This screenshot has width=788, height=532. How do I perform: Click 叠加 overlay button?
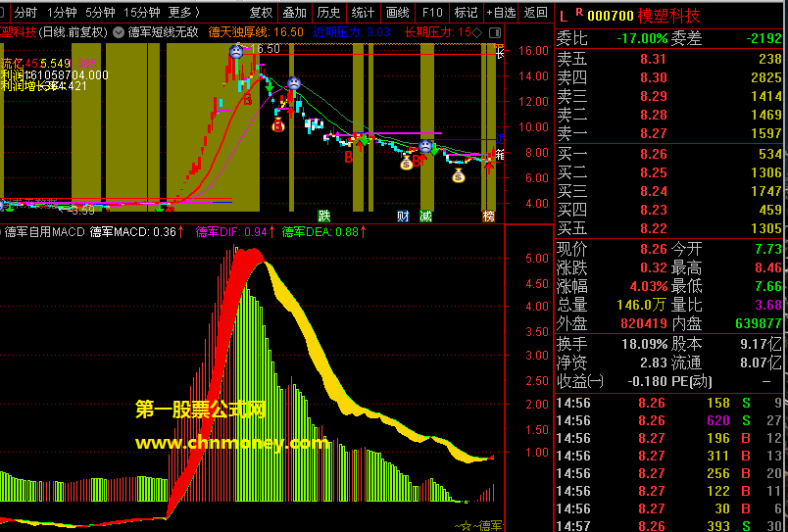[x=294, y=12]
